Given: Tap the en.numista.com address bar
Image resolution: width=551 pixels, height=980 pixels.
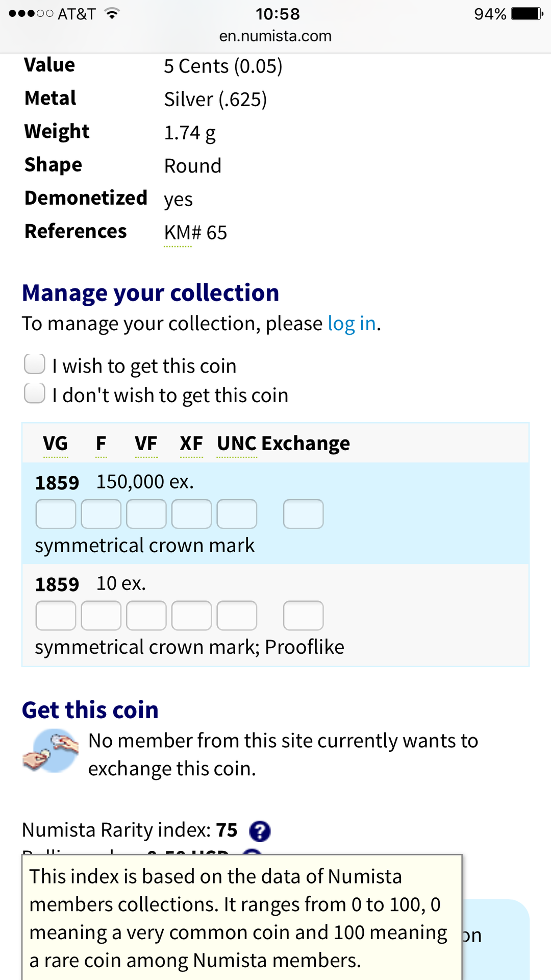Looking at the screenshot, I should [275, 36].
